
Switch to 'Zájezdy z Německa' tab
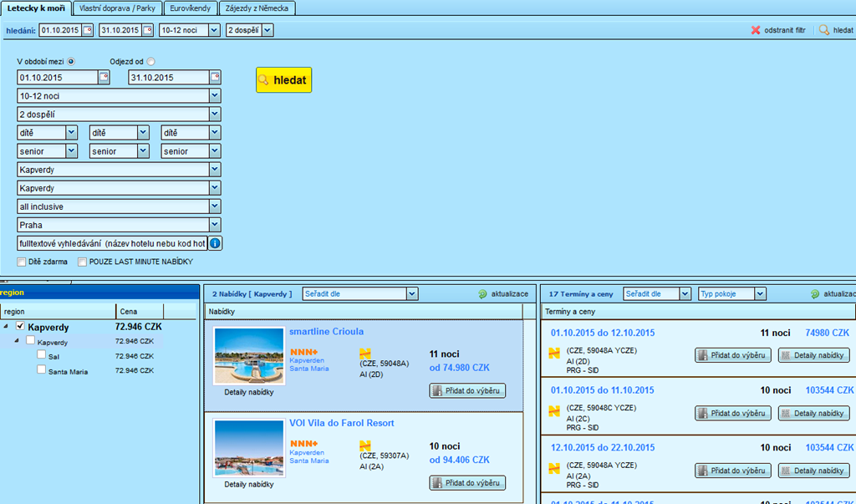click(257, 8)
